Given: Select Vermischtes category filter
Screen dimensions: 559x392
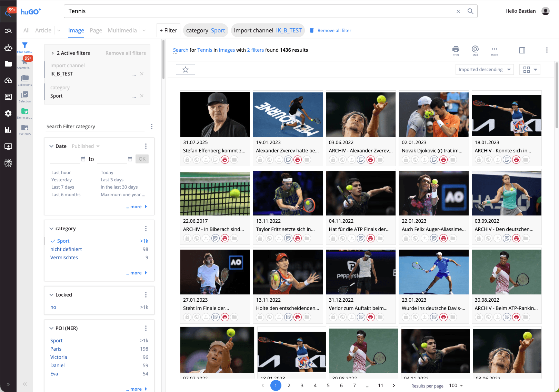Looking at the screenshot, I should click(64, 258).
